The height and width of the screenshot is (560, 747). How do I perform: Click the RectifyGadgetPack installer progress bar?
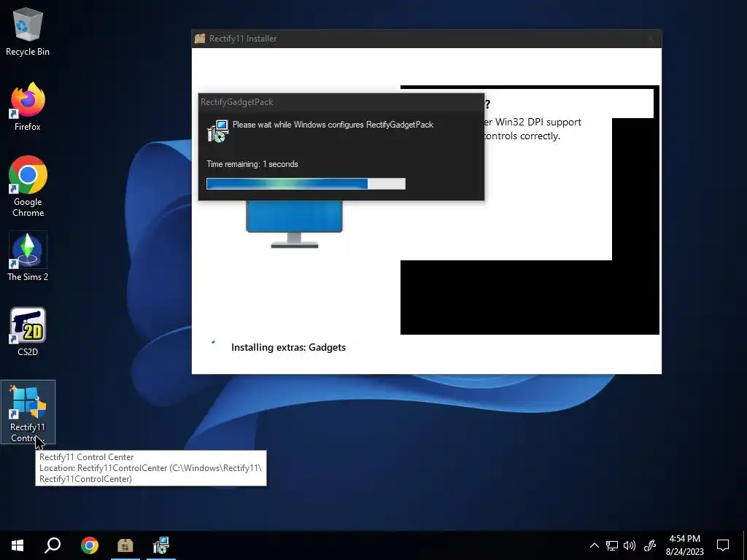pyautogui.click(x=306, y=184)
